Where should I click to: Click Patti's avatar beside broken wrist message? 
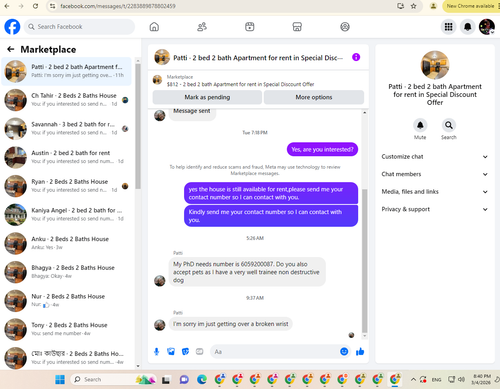(x=160, y=324)
